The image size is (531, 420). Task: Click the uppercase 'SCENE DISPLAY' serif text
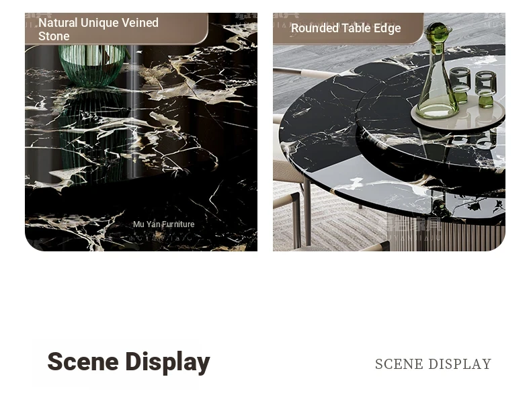433,364
